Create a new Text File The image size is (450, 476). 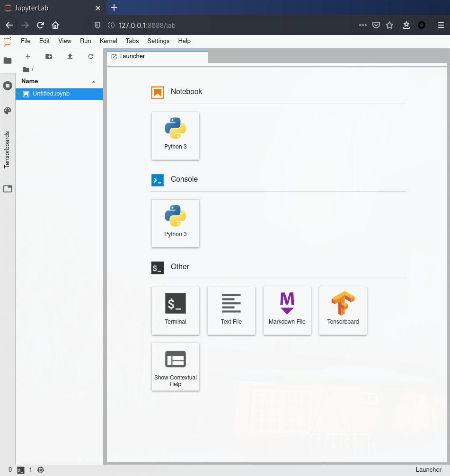[231, 311]
